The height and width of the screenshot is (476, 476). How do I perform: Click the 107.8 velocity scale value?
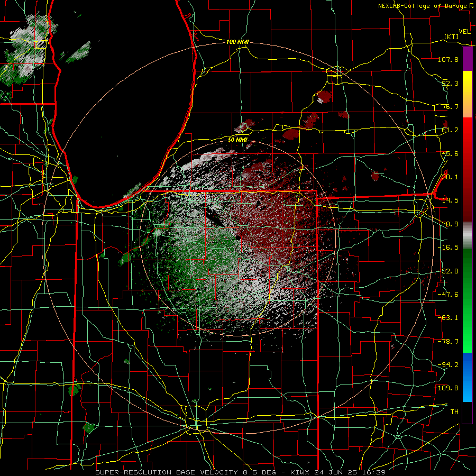pyautogui.click(x=448, y=59)
